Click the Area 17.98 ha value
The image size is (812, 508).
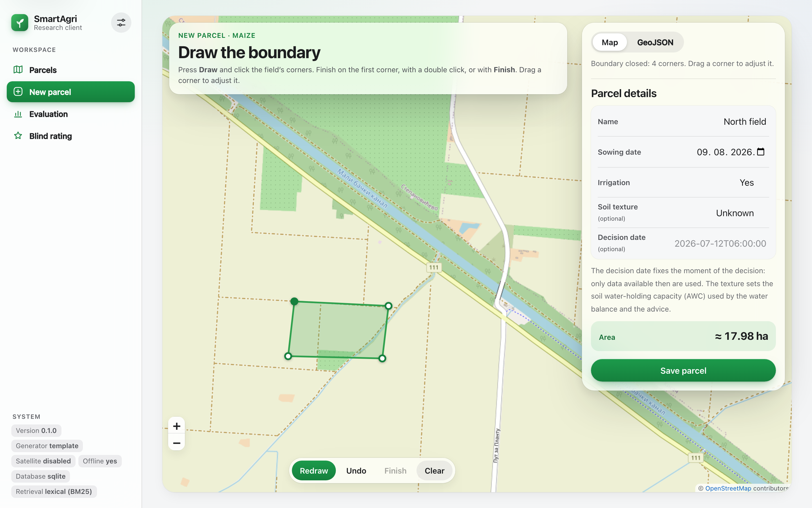click(741, 336)
